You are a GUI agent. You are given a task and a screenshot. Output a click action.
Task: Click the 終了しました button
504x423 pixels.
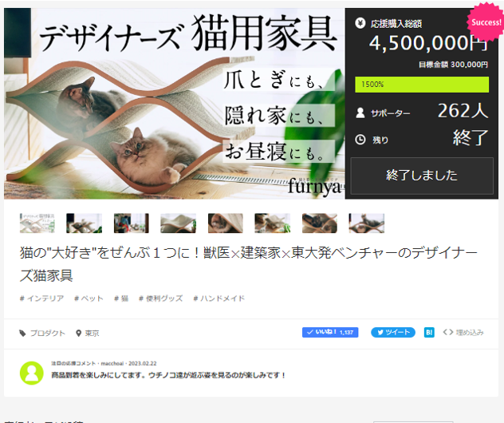coord(422,176)
